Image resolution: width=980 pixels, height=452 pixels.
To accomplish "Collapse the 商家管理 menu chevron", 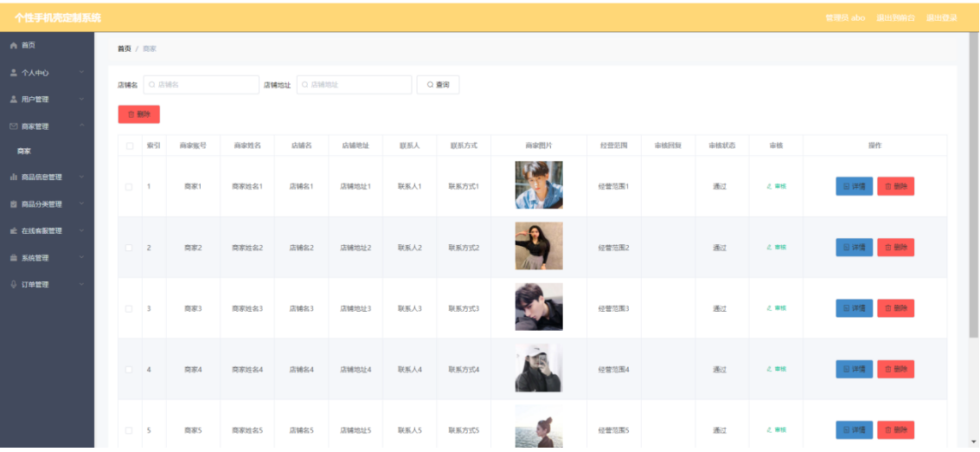I will 82,126.
